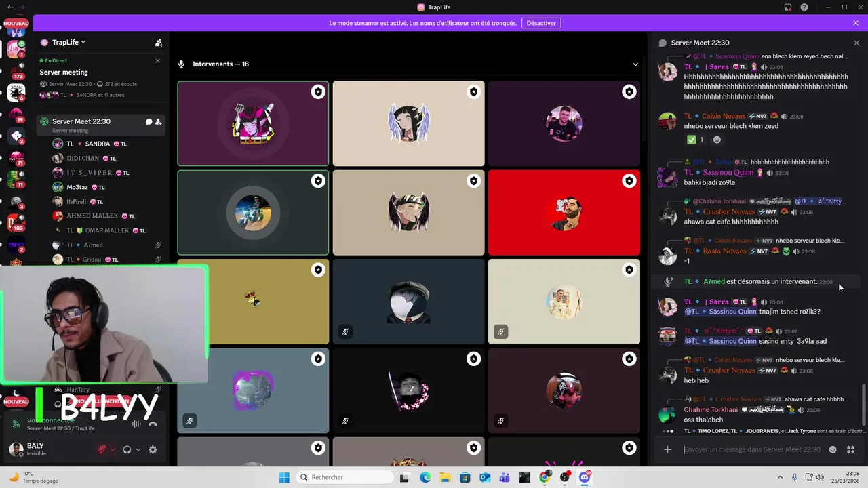
Task: Open the server icon with badge 183
Action: 16,222
